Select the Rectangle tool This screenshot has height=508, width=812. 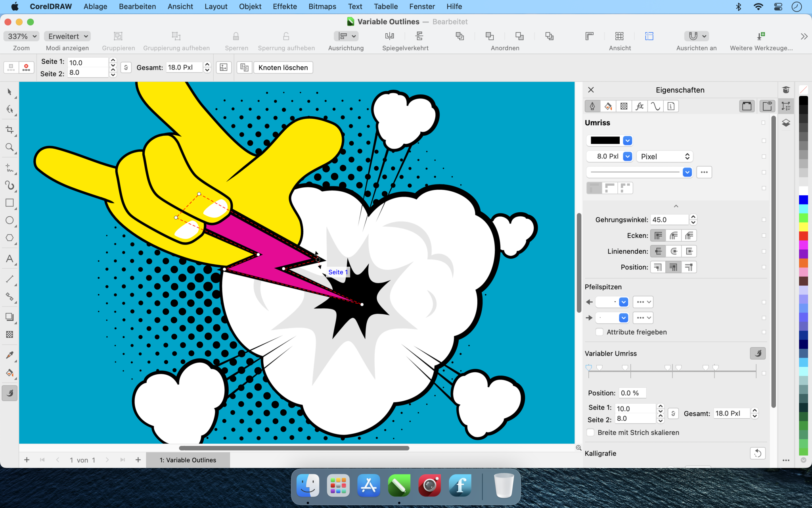pos(10,203)
